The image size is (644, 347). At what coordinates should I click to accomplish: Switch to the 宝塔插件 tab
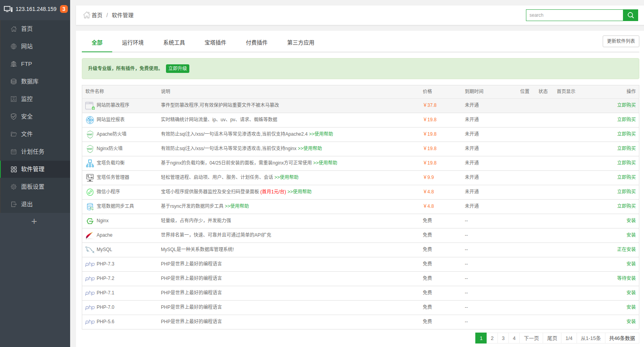215,42
